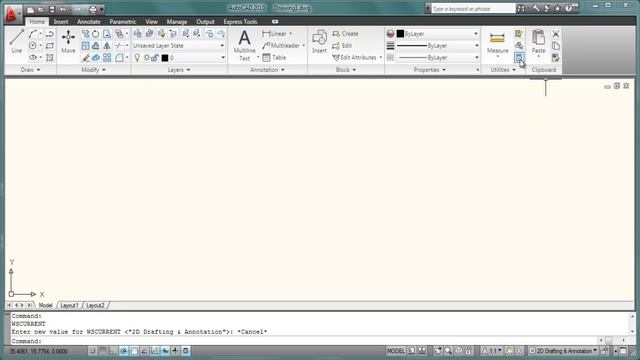The image size is (640, 360).
Task: Click the black color swatch in Properties panel
Action: [x=400, y=34]
